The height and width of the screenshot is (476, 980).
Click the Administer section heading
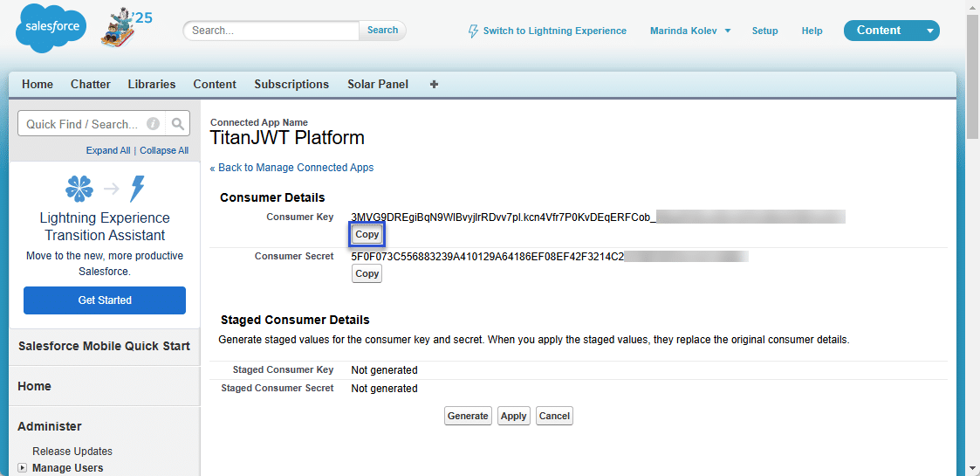point(50,426)
